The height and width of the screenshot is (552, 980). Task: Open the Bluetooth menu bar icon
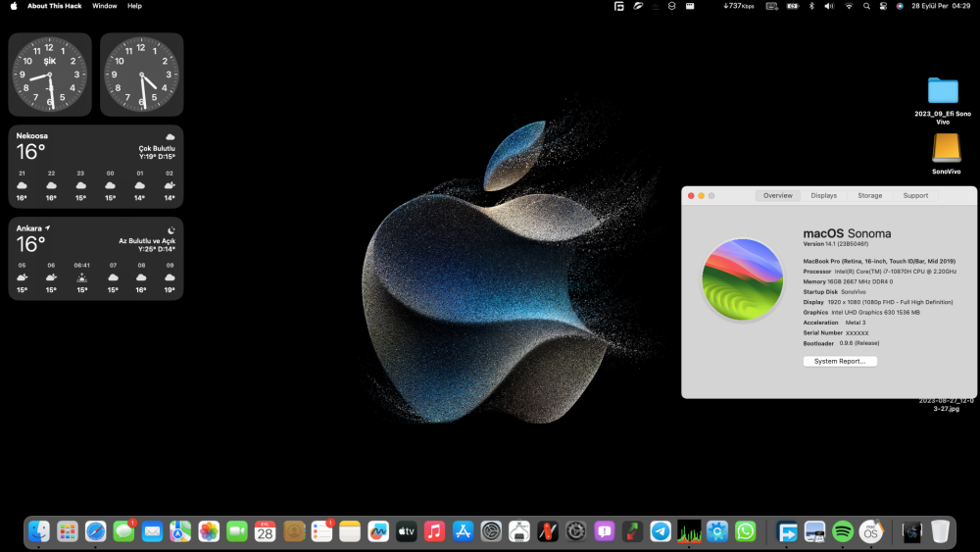tap(811, 6)
